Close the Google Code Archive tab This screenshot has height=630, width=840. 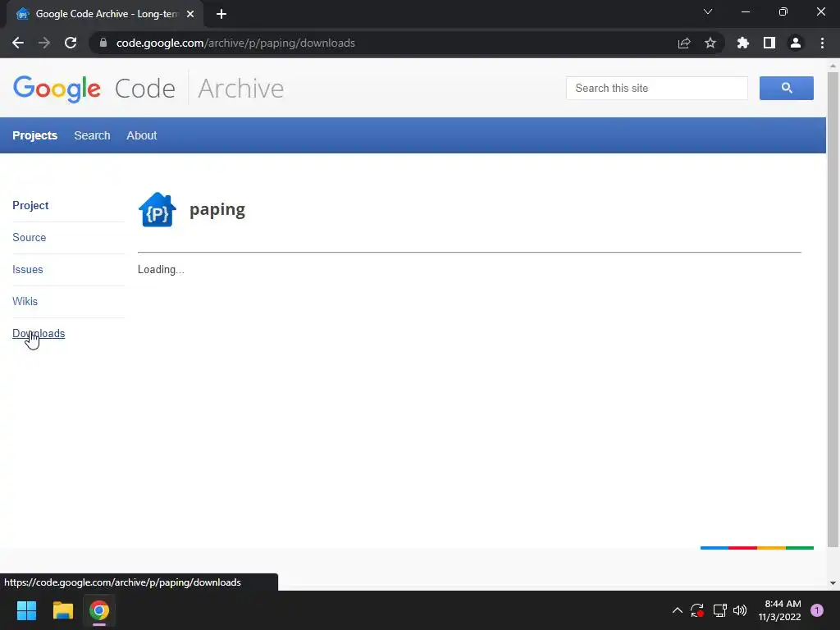190,14
